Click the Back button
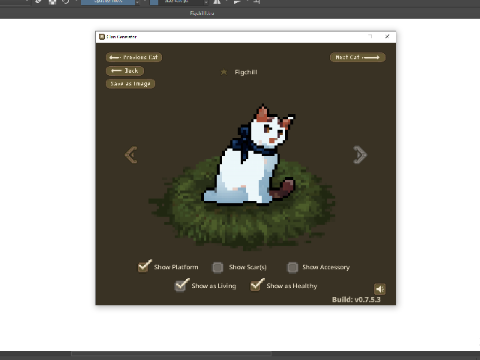Screen dimensions: 480x360 pos(125,71)
